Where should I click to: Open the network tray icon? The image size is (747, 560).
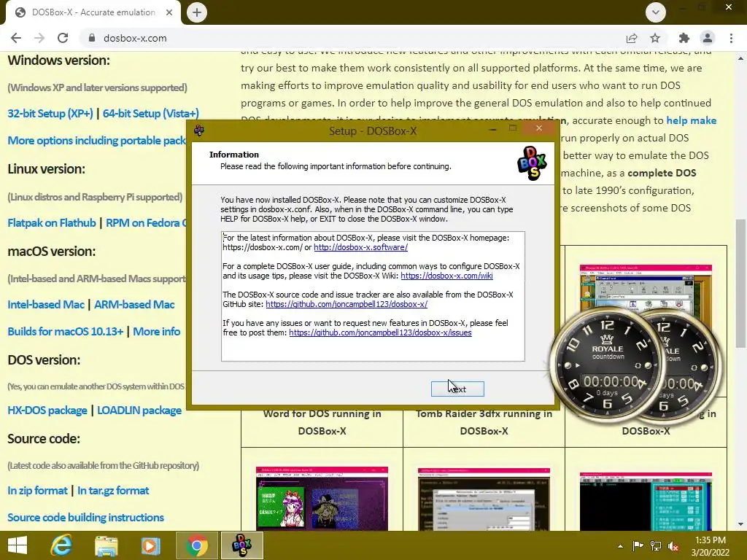[656, 546]
